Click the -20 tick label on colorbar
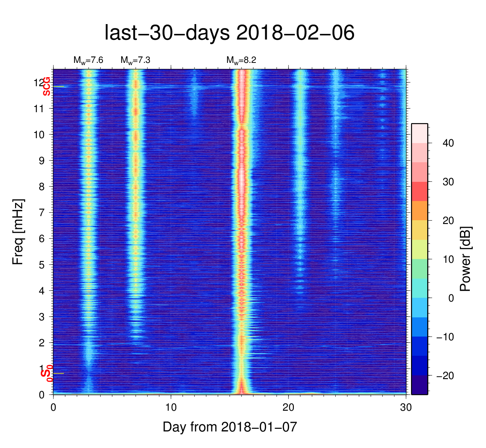The height and width of the screenshot is (448, 486). 445,376
